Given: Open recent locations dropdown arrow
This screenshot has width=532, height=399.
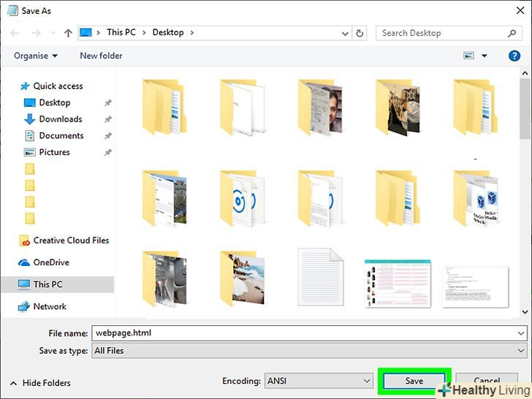Looking at the screenshot, I should click(53, 33).
